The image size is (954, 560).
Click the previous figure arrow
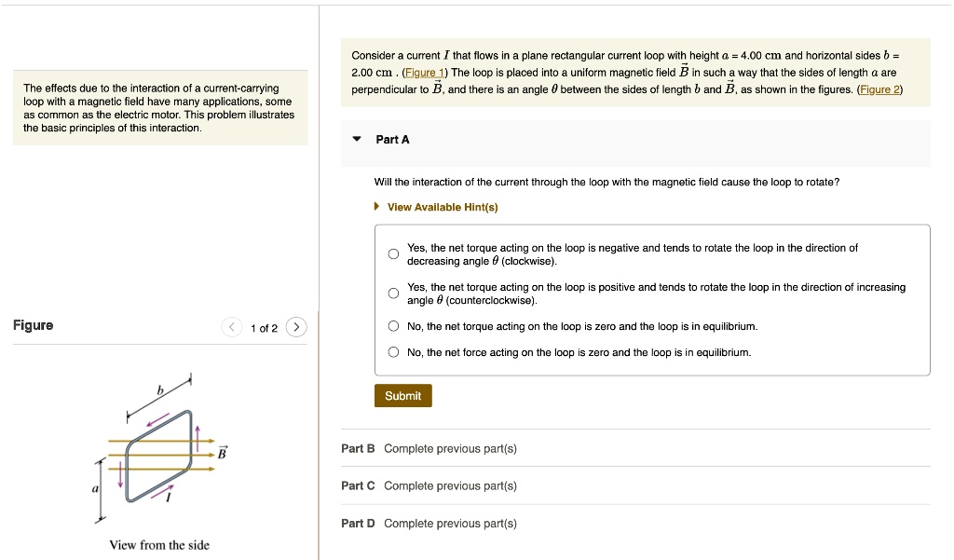[231, 327]
